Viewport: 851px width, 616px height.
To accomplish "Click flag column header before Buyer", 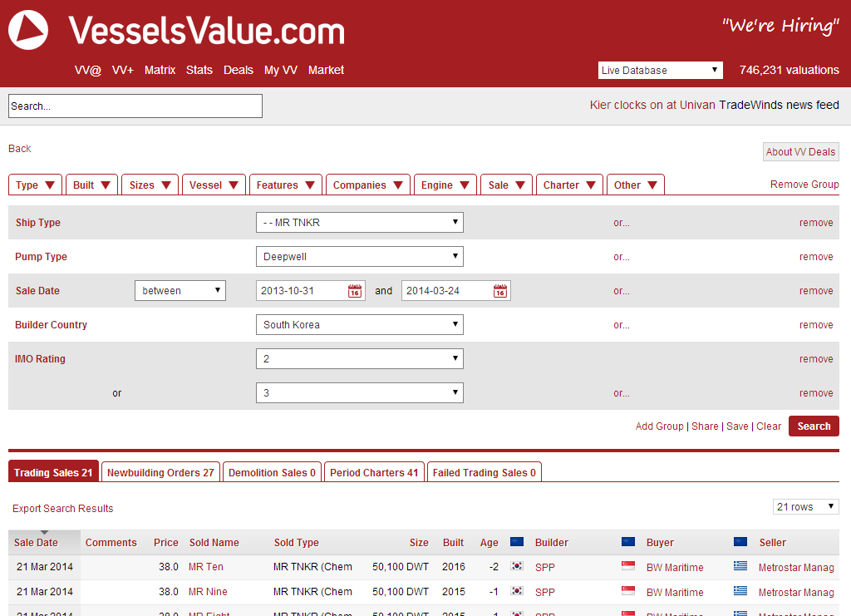I will pyautogui.click(x=628, y=542).
